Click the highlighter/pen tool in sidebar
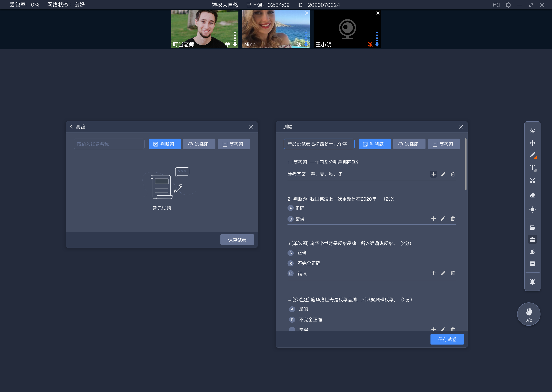552x392 pixels. (532, 155)
